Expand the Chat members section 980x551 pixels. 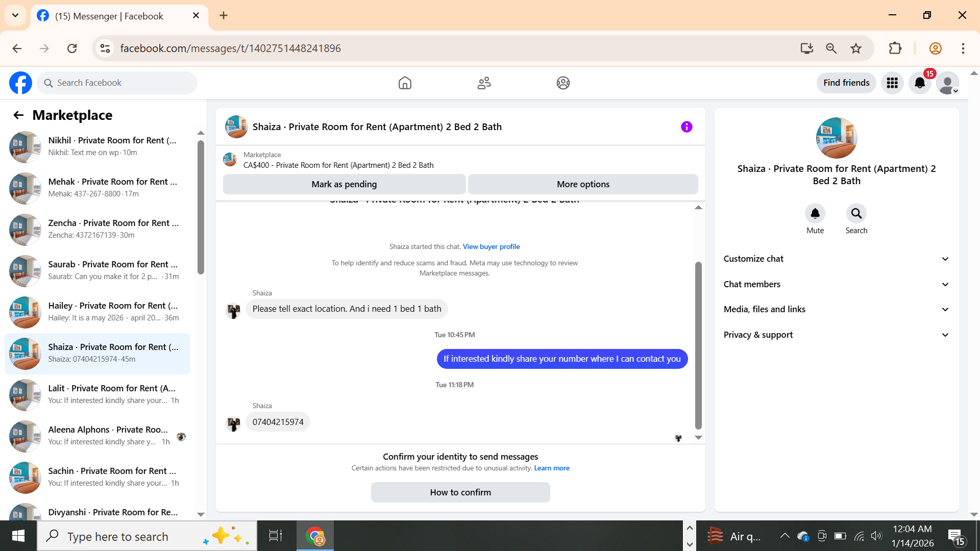coord(836,284)
